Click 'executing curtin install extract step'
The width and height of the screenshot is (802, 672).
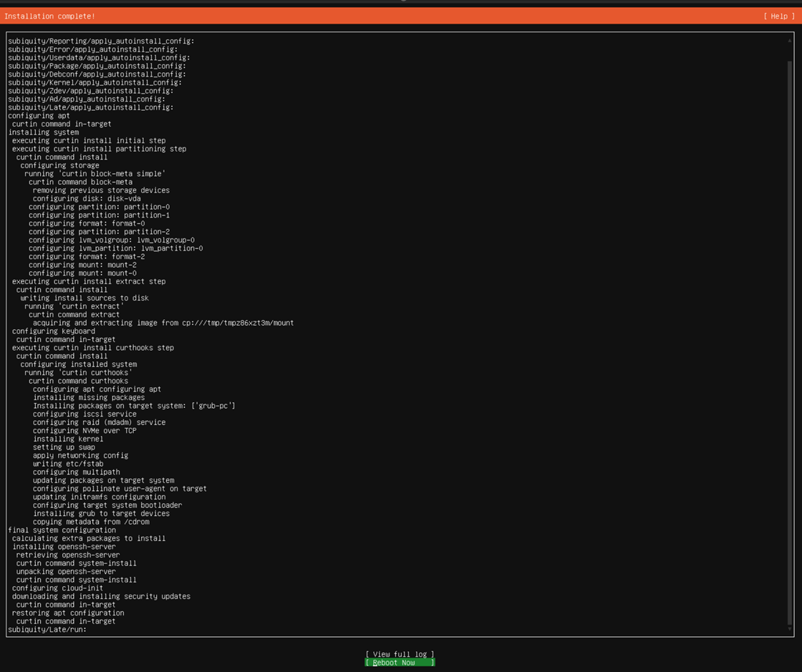click(89, 281)
